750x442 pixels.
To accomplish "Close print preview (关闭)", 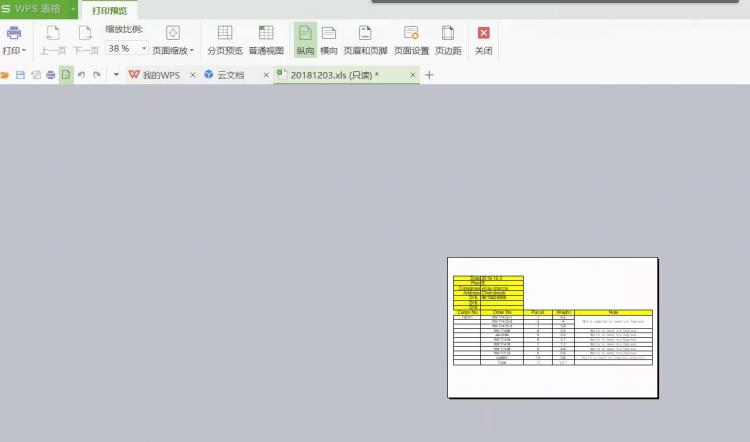I will click(x=484, y=41).
